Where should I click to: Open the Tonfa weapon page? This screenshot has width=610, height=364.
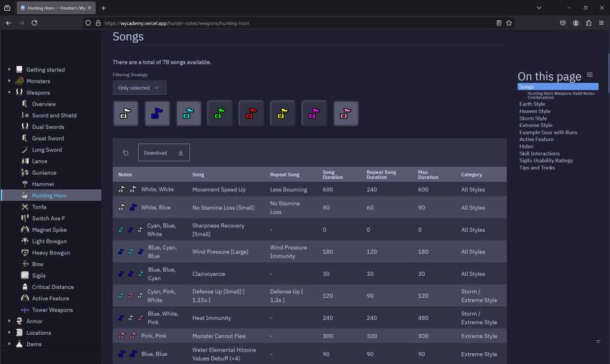(39, 207)
